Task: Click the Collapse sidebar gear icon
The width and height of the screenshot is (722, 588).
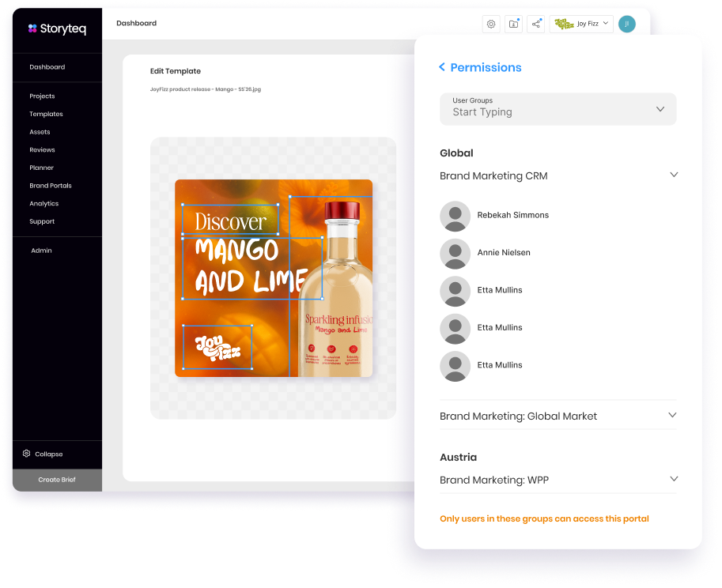Action: tap(27, 454)
